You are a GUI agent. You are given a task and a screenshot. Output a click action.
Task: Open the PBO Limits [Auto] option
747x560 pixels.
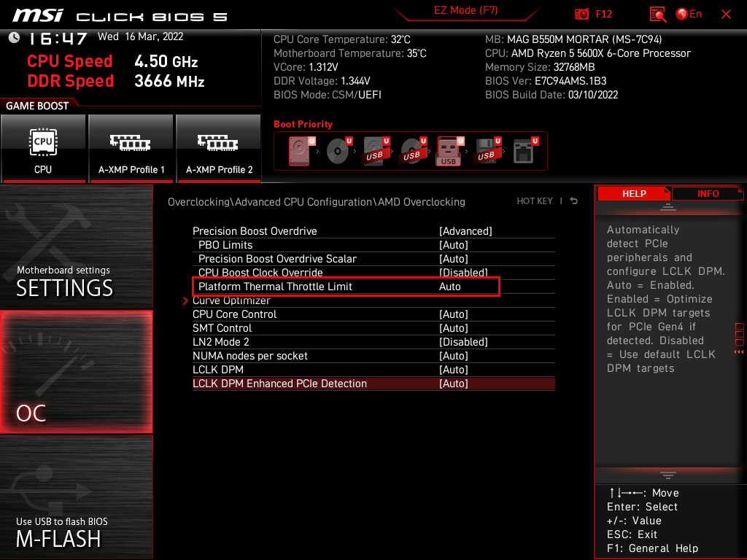373,245
